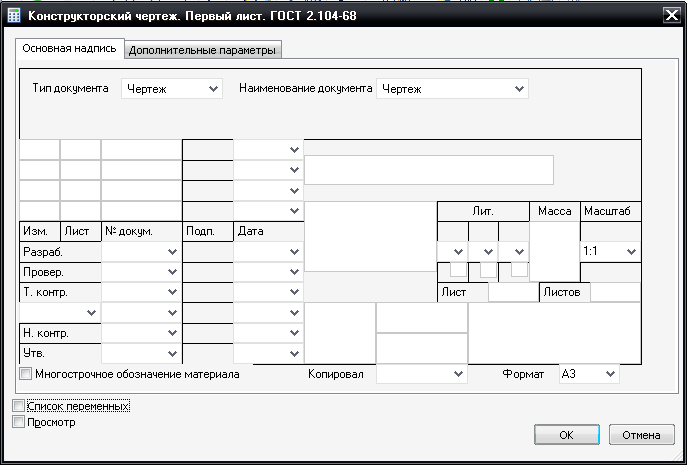Open the Н. контр. name dropdown
The width and height of the screenshot is (687, 465).
[x=142, y=333]
